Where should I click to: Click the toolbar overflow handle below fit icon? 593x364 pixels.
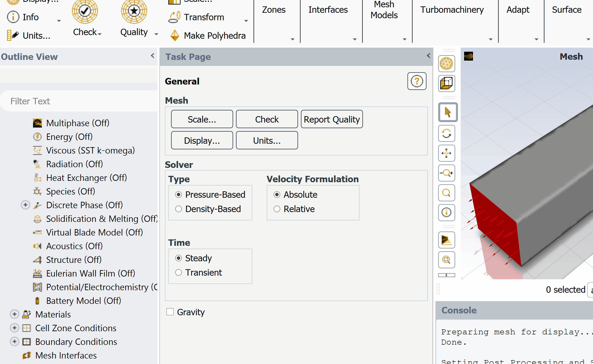point(446,275)
